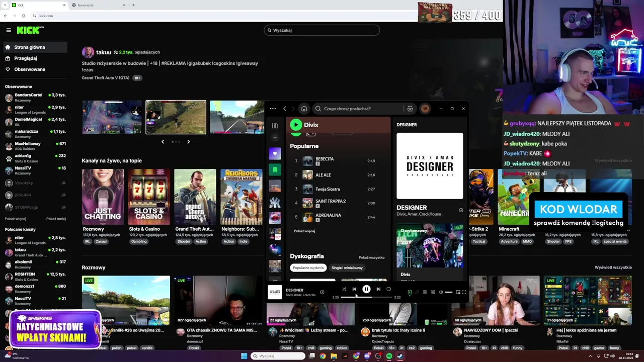The image size is (644, 362).
Task: Open Liked Songs from the purple heart tile
Action: (275, 153)
